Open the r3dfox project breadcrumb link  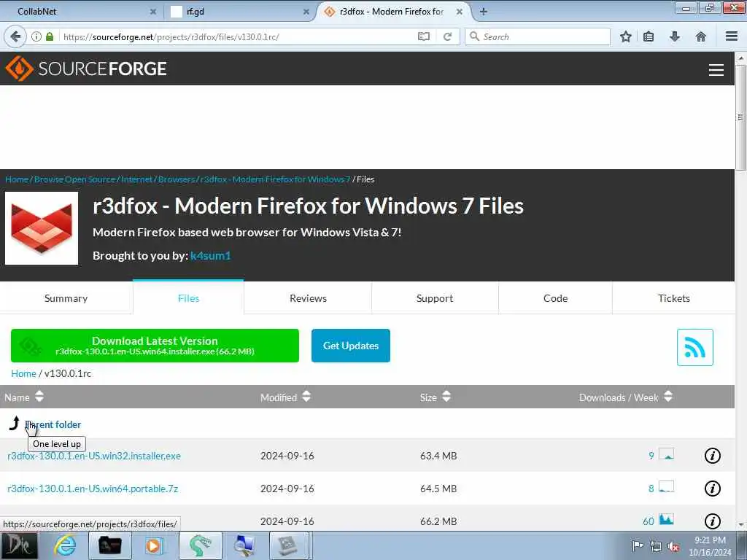pos(275,179)
